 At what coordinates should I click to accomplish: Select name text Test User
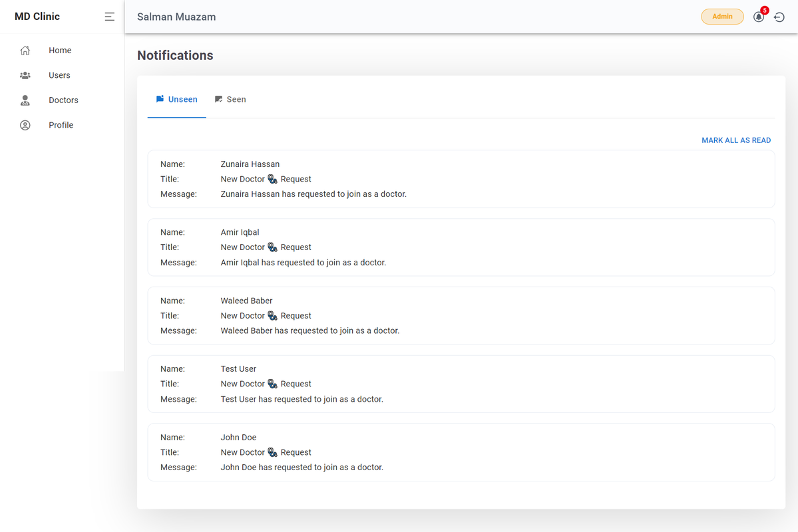[x=238, y=368]
